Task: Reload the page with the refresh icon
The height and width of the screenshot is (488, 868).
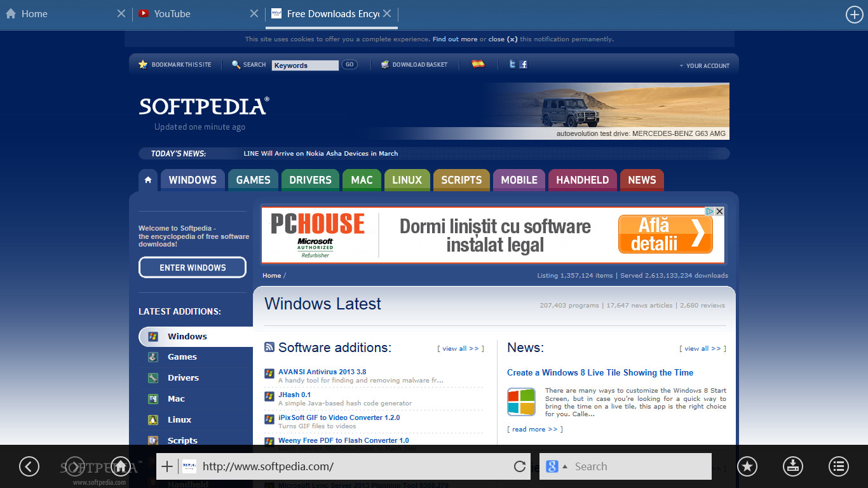Action: pos(519,466)
